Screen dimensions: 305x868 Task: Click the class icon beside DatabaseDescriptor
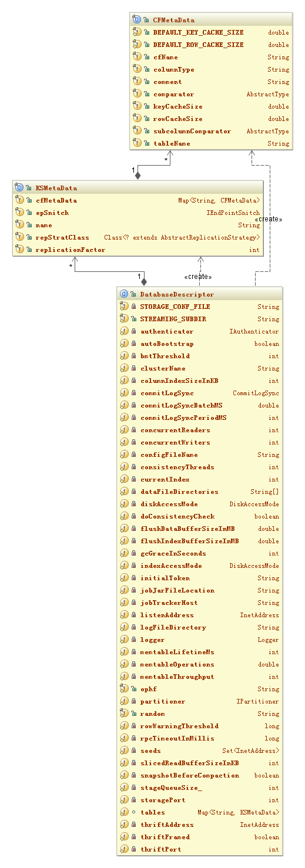point(123,294)
